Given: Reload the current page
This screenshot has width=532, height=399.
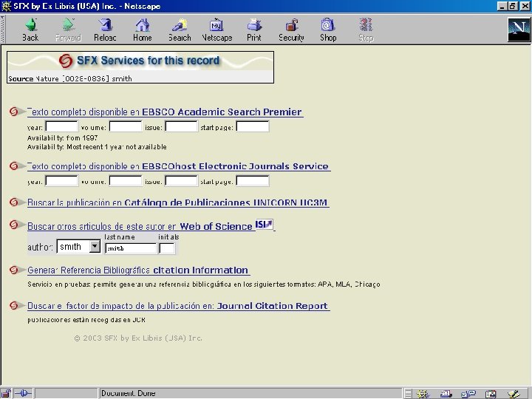Looking at the screenshot, I should (x=105, y=30).
